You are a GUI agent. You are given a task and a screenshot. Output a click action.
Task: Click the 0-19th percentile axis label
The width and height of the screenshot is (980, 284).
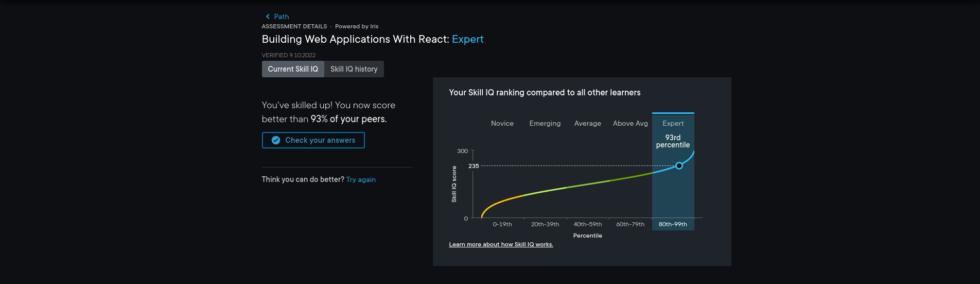click(x=502, y=224)
